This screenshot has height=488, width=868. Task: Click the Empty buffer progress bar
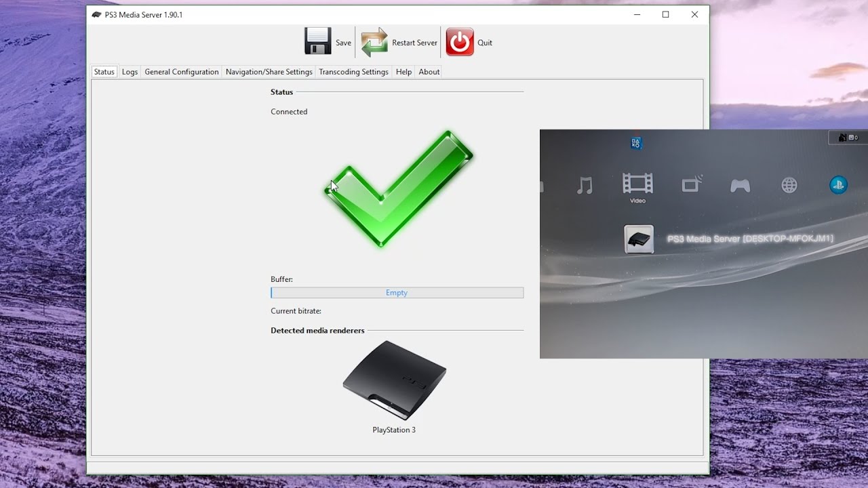click(x=397, y=293)
